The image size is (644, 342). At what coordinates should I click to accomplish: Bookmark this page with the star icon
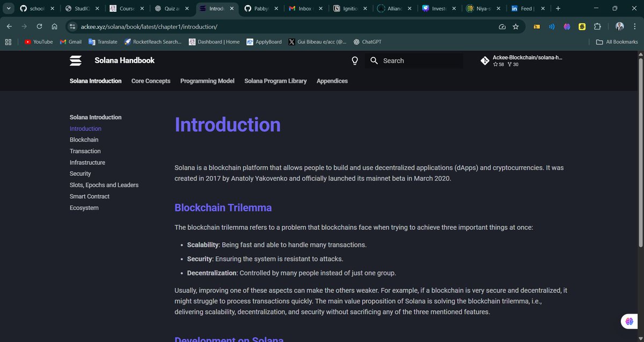click(516, 26)
